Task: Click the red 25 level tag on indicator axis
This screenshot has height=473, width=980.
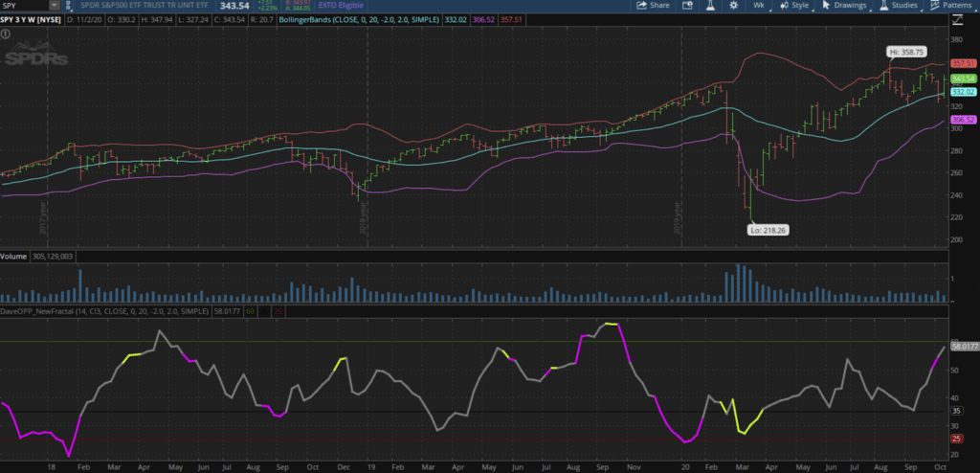Action: click(x=956, y=439)
